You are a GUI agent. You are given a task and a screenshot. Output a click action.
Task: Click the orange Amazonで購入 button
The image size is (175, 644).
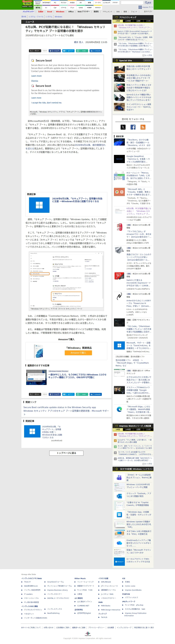tap(78, 353)
